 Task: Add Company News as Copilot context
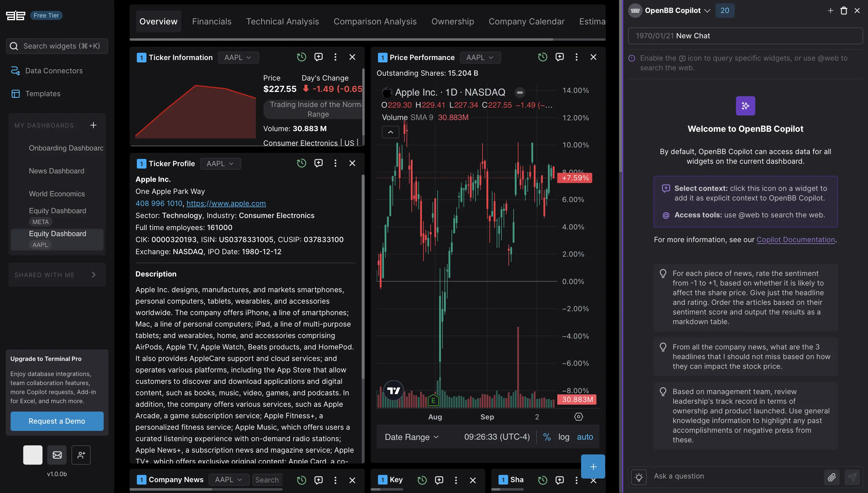click(319, 480)
